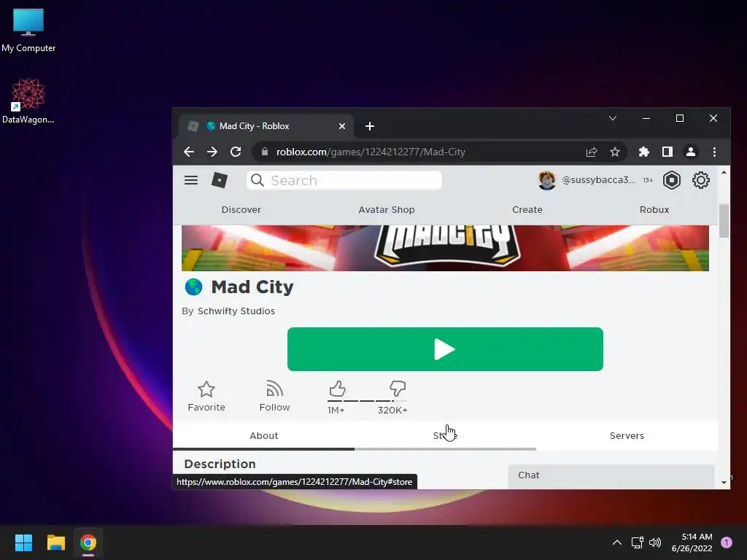Open the Chrome three-dot menu
Image resolution: width=747 pixels, height=560 pixels.
(714, 152)
